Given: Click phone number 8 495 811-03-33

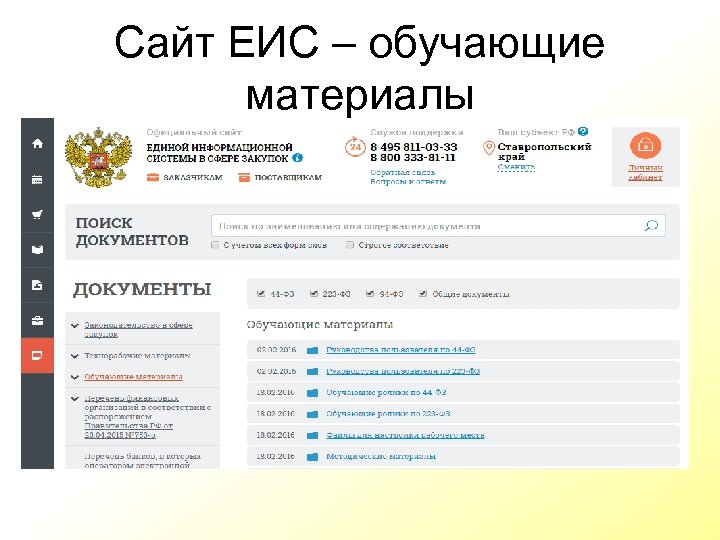Looking at the screenshot, I should point(414,147).
